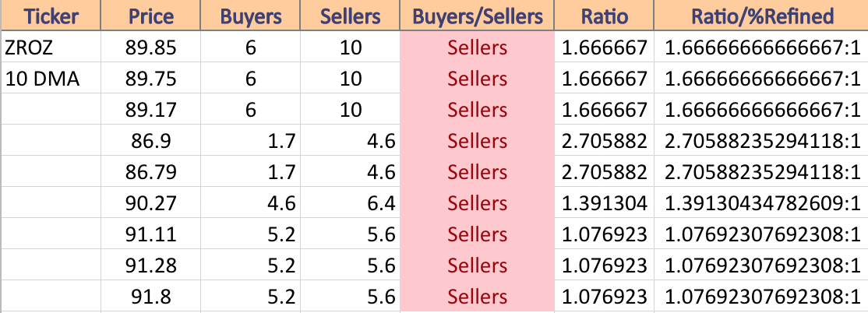Select the 1.391304 ratio cell

pyautogui.click(x=604, y=202)
